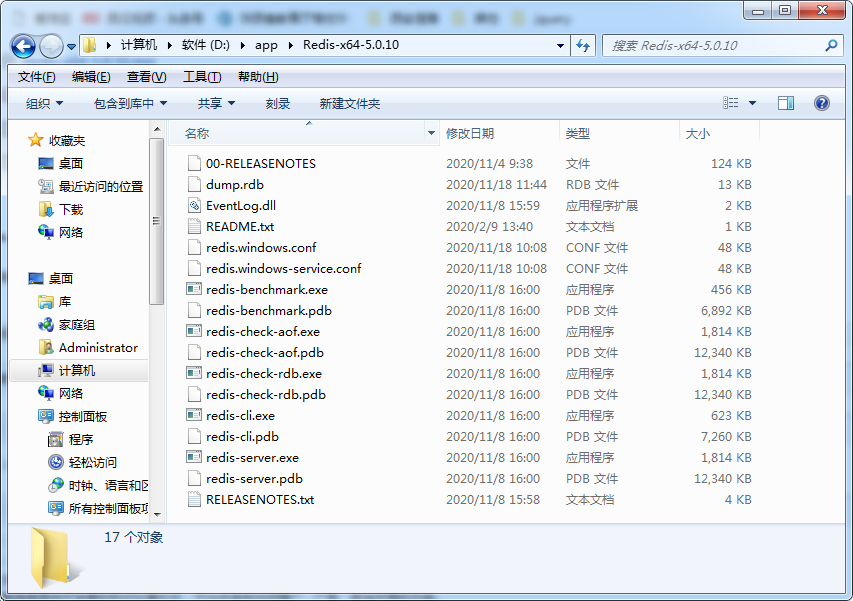Select the file name redis-benchmark.pdb

click(269, 311)
